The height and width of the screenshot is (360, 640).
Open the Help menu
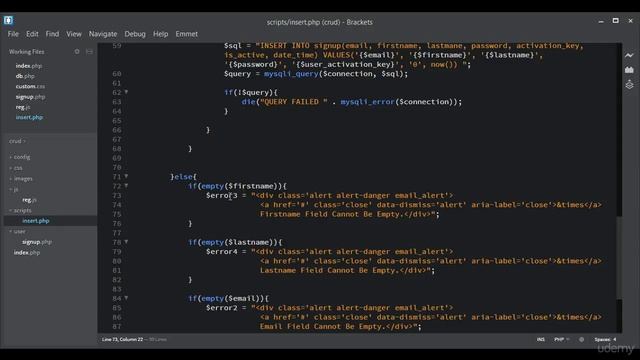pos(160,34)
